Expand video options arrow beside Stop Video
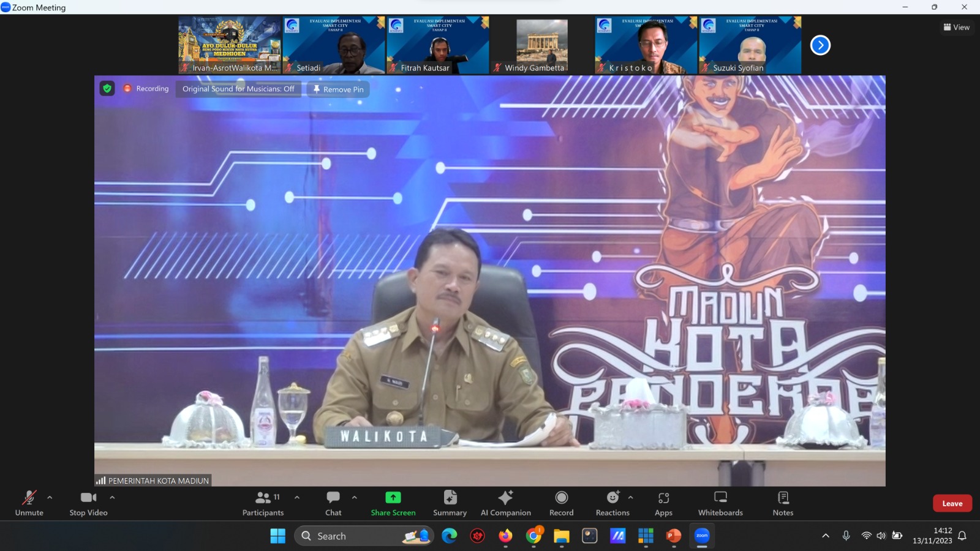The height and width of the screenshot is (551, 980). point(112,498)
